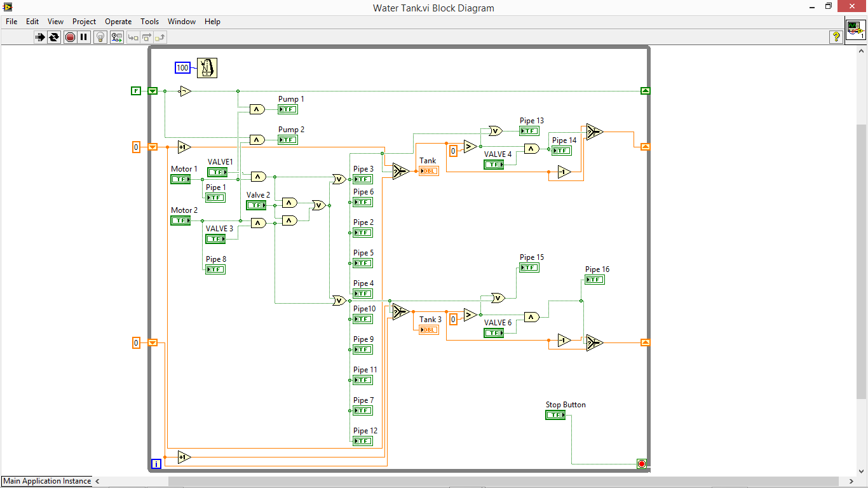This screenshot has height=488, width=868.
Task: Click the horizontal scrollbar right arrow
Action: pyautogui.click(x=851, y=482)
